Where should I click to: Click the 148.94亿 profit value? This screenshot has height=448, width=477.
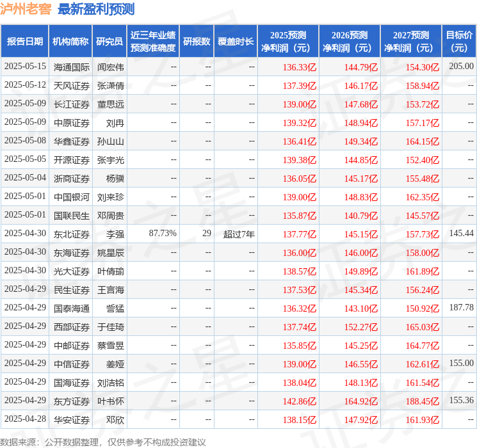coord(361,123)
